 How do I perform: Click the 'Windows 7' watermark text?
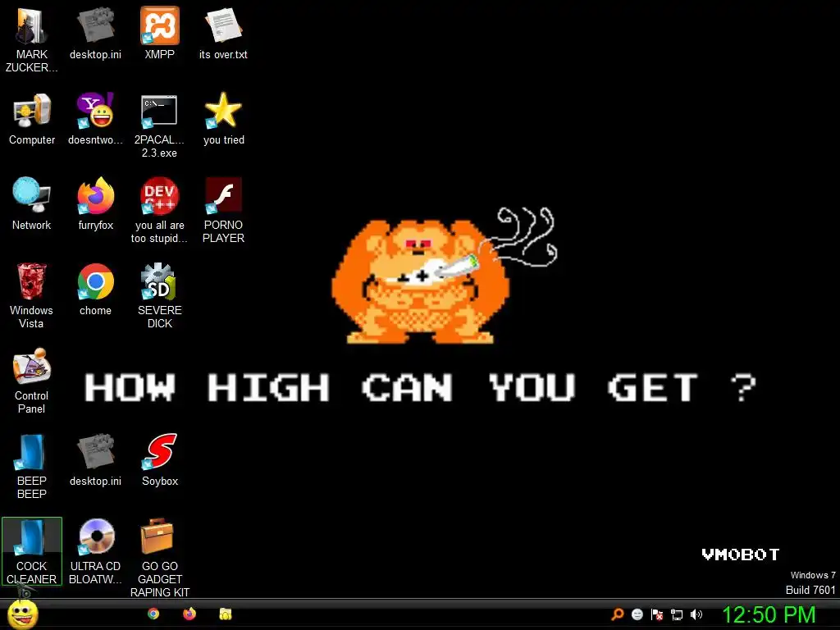click(813, 575)
